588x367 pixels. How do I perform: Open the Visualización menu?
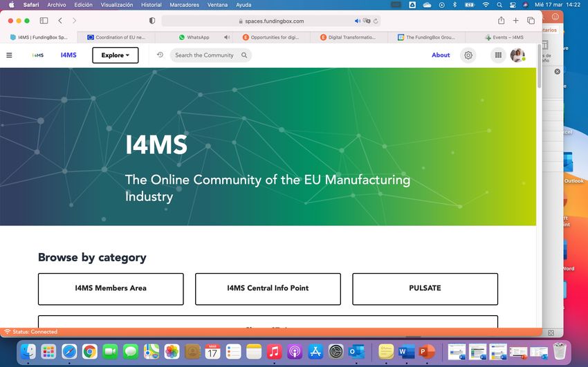[x=117, y=5]
